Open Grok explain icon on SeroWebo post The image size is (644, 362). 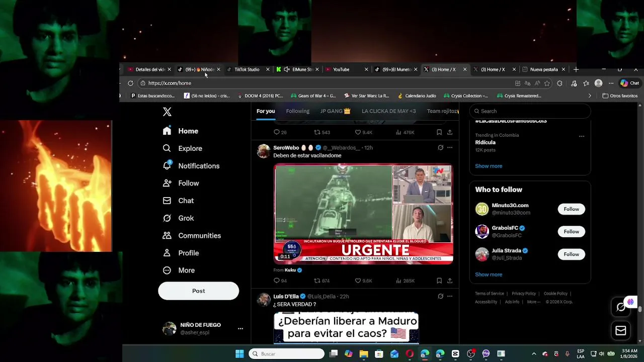click(440, 148)
